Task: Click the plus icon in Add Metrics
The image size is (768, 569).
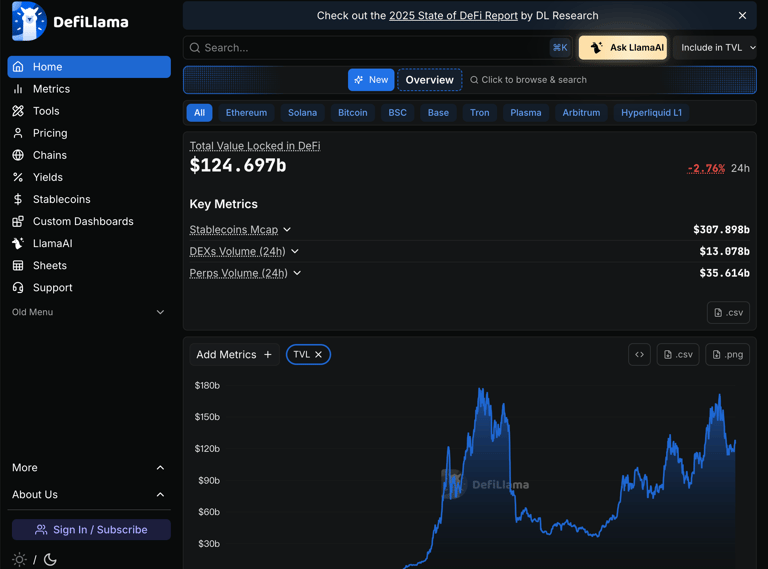Action: click(267, 354)
